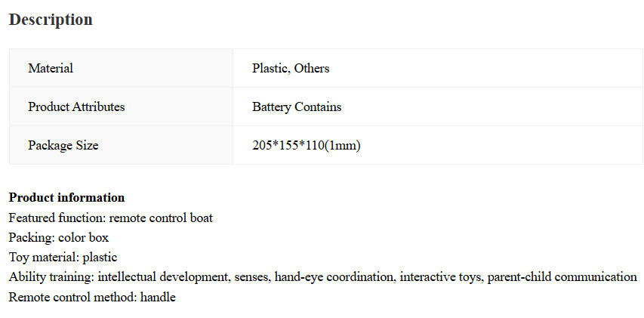Click the "Plastic, Others" value cell
The height and width of the screenshot is (318, 644).
[291, 68]
